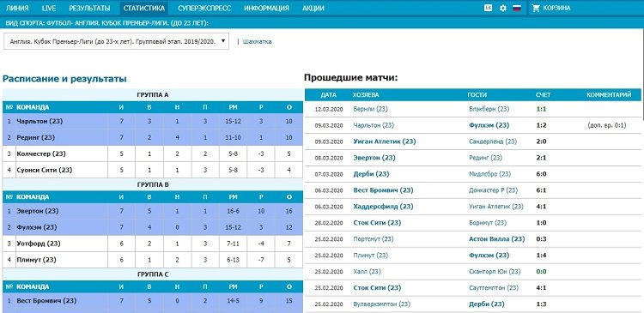Open the settings gear icon

[x=502, y=8]
